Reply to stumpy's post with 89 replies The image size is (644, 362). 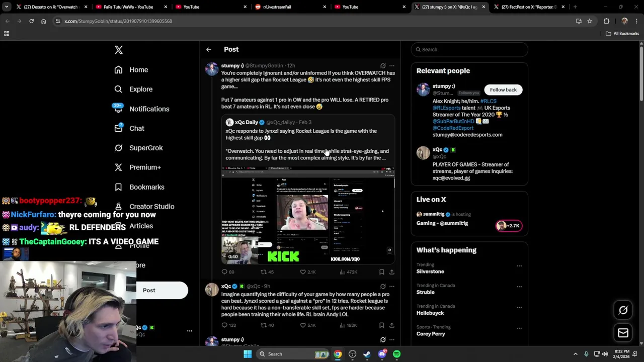228,272
